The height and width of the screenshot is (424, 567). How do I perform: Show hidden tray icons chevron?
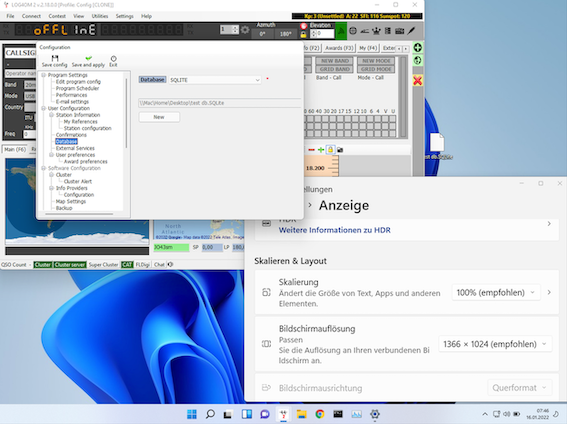(x=485, y=414)
